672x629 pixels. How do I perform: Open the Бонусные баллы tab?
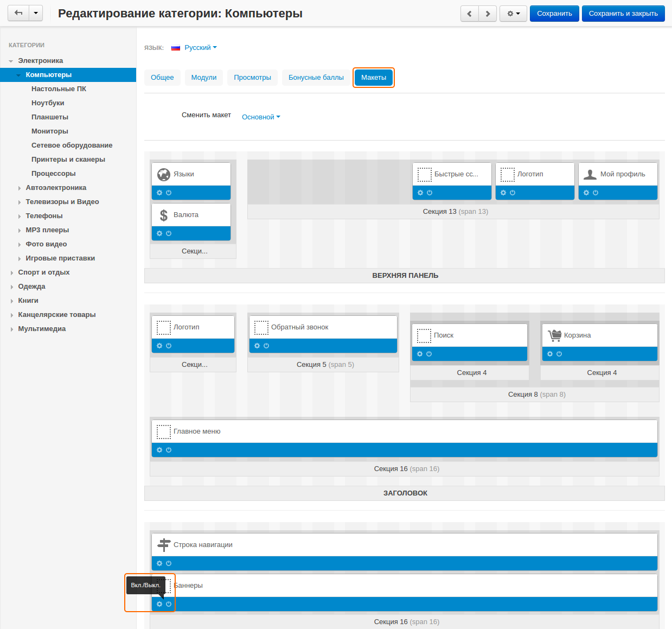point(316,78)
